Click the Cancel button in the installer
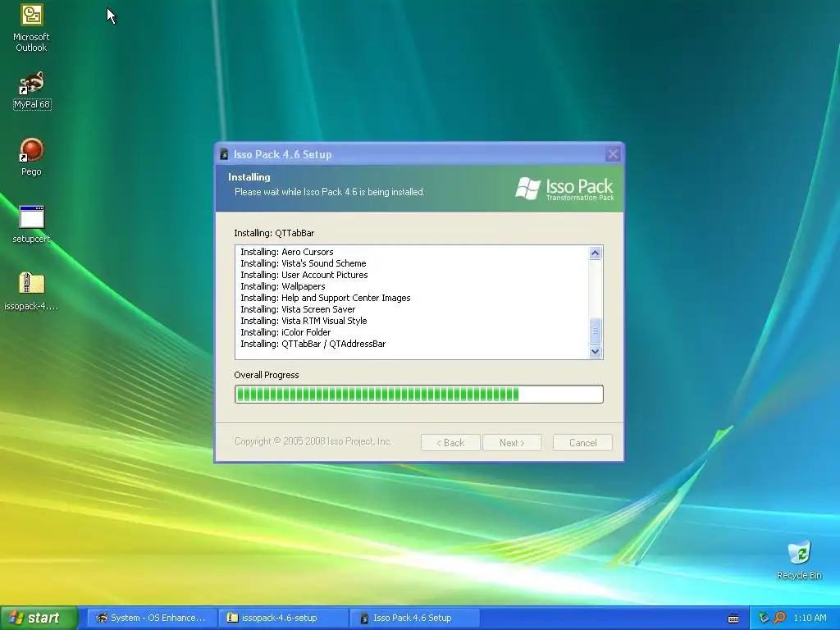Image resolution: width=840 pixels, height=630 pixels. [582, 442]
